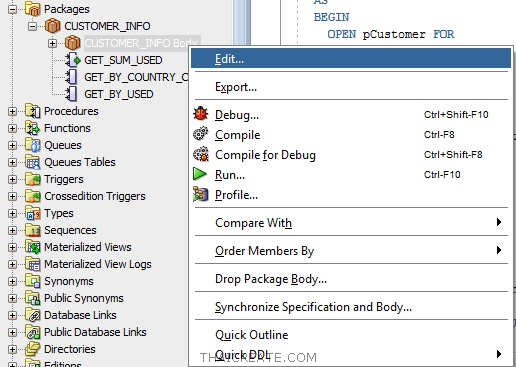Click the Triggers folder icon
Viewport: 516px width, 367px height.
click(x=33, y=179)
